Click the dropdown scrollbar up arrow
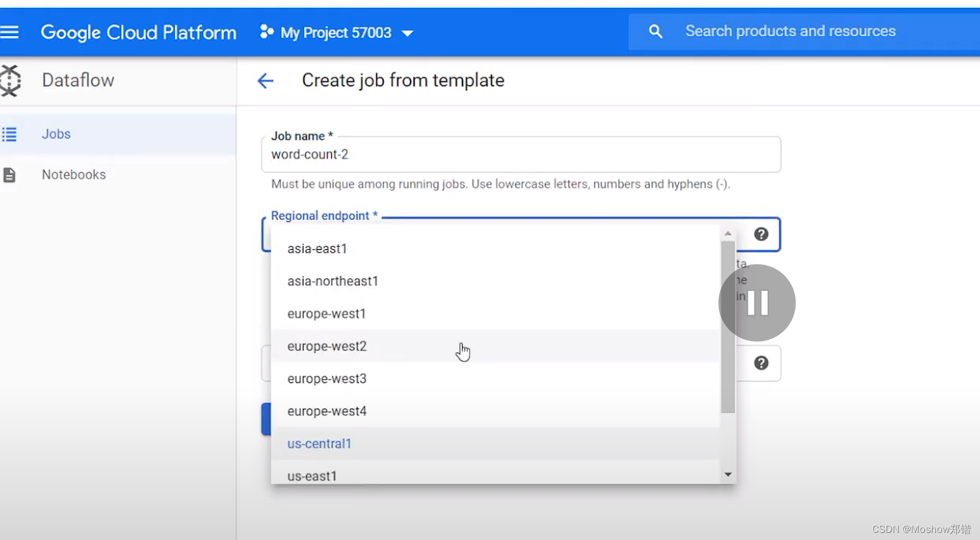980x540 pixels. coord(728,234)
